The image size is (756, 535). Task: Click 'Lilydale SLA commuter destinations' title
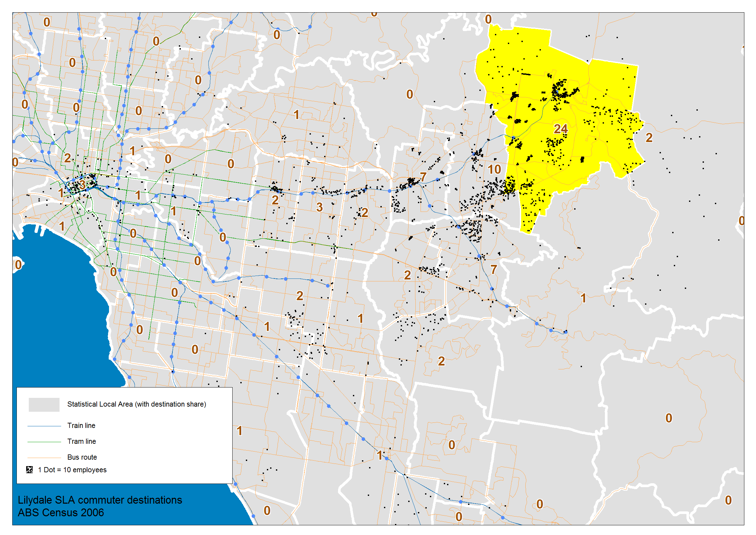point(100,500)
